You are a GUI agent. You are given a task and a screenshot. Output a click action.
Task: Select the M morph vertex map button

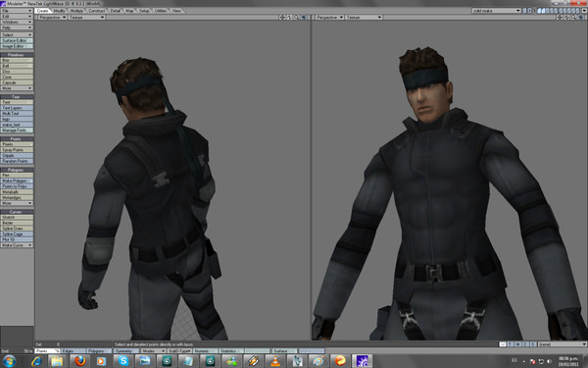point(517,344)
